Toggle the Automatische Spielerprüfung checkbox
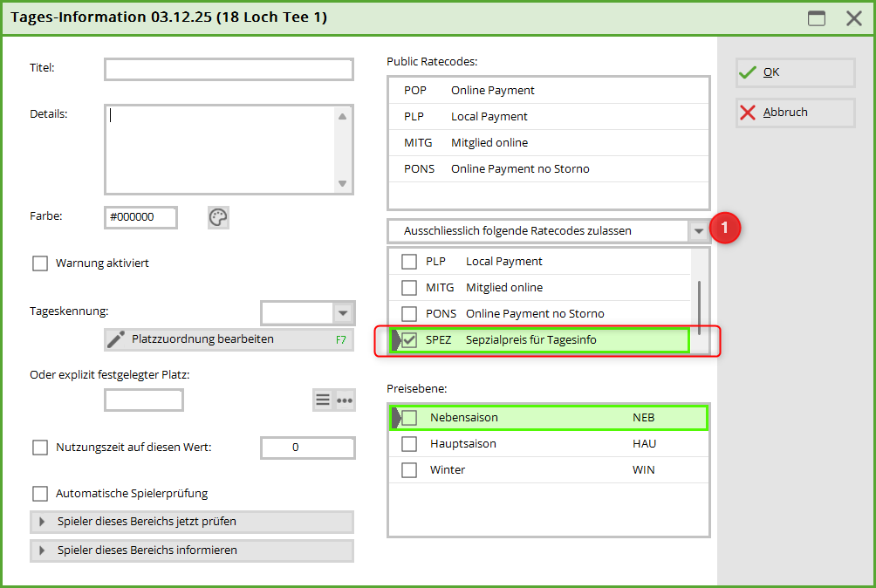The height and width of the screenshot is (588, 876). coord(40,494)
